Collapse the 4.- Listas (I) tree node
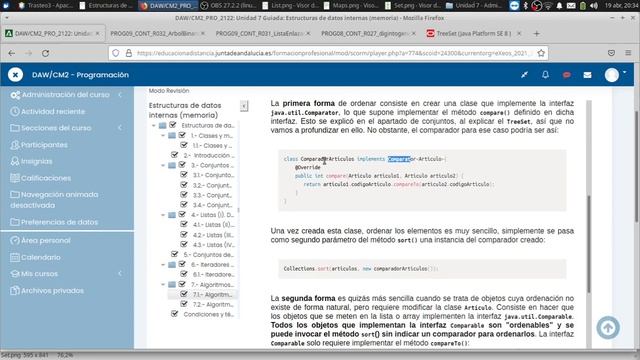This screenshot has height=360, width=640. (163, 215)
